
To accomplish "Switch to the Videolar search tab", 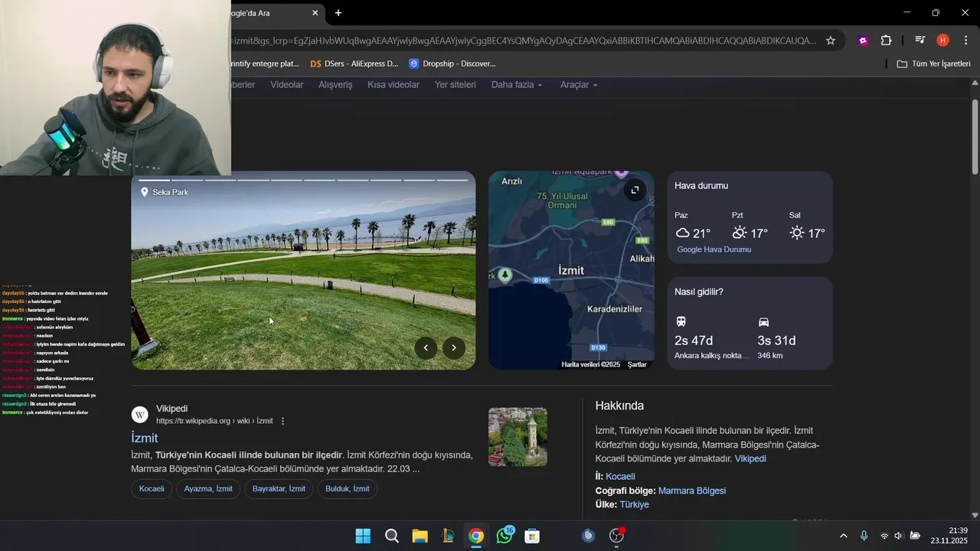I will 287,85.
